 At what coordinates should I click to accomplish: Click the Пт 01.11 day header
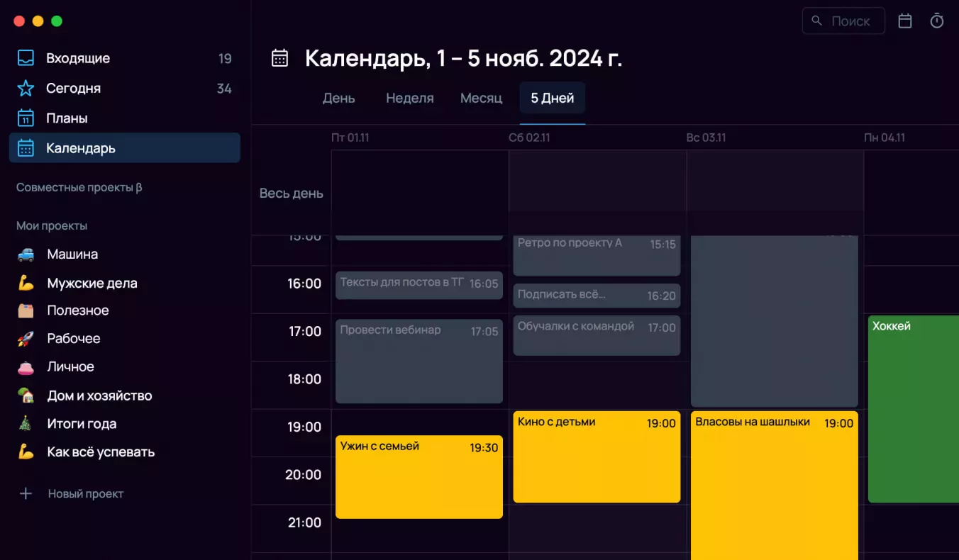point(350,138)
